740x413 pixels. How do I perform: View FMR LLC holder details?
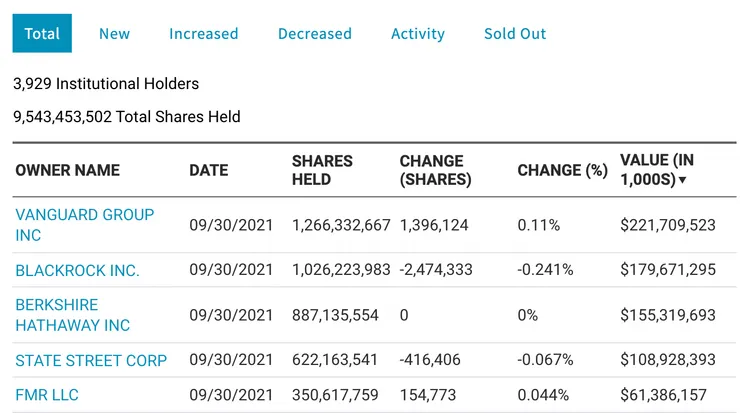click(48, 395)
